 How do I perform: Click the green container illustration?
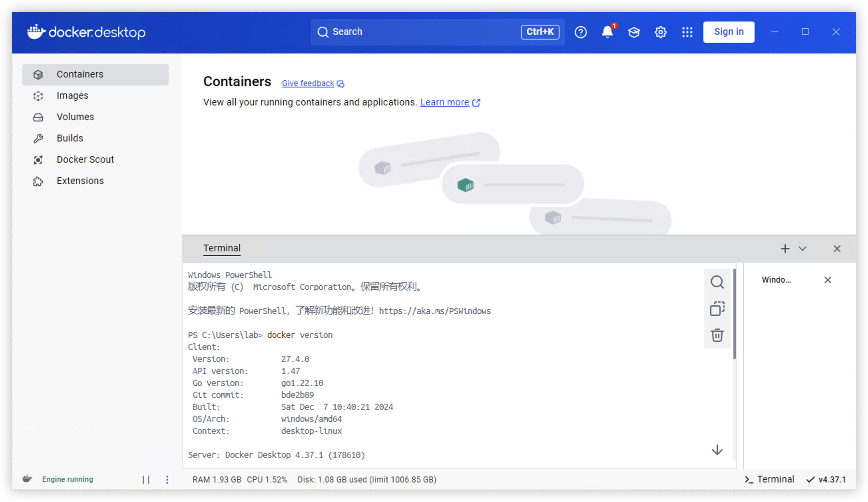465,185
